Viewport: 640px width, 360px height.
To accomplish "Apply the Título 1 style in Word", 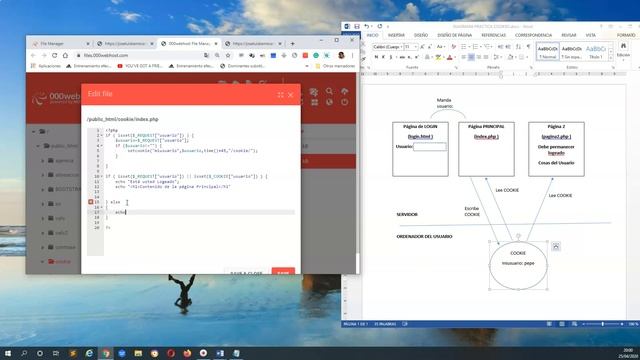I will pos(596,52).
